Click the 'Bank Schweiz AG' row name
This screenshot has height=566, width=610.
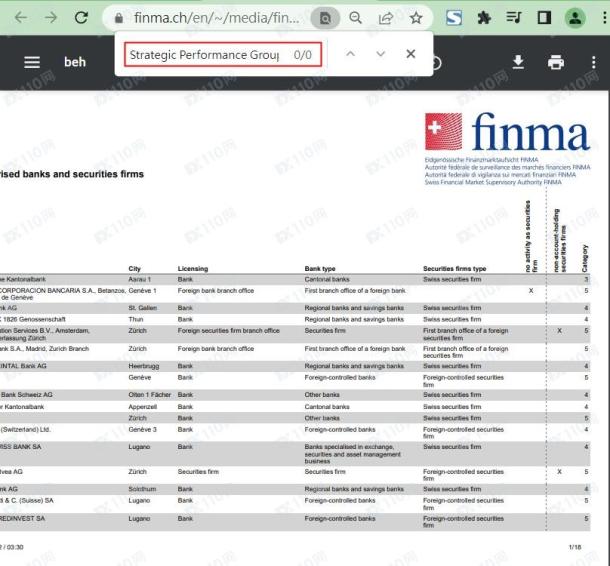(26, 395)
